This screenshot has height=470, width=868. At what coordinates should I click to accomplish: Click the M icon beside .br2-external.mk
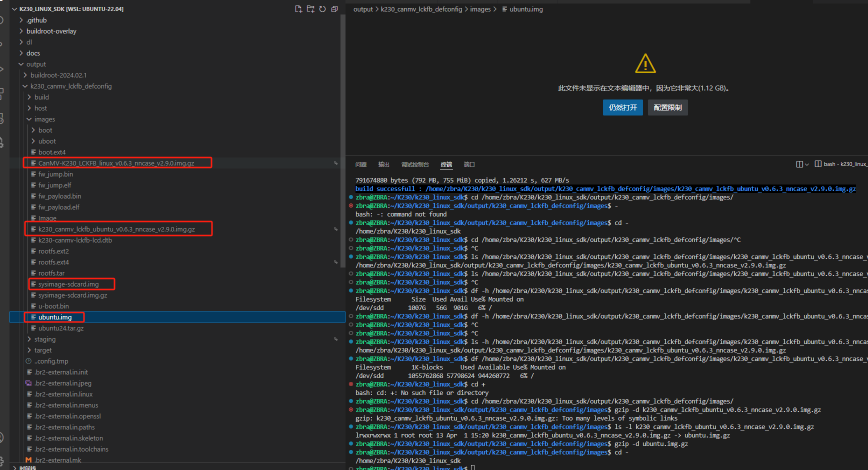[x=28, y=460]
